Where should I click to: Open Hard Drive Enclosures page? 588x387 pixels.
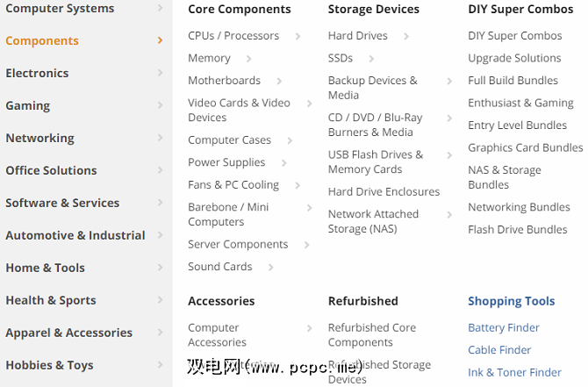click(x=384, y=191)
